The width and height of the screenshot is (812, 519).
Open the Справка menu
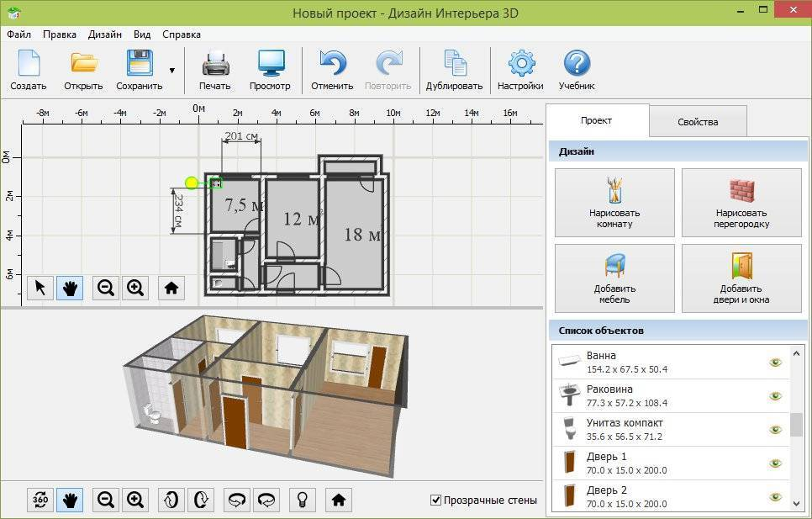182,34
